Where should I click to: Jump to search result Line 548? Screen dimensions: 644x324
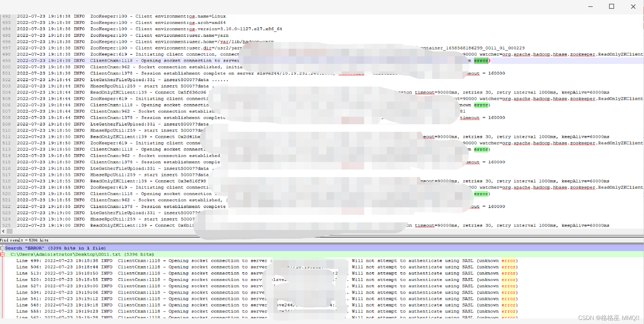267,305
